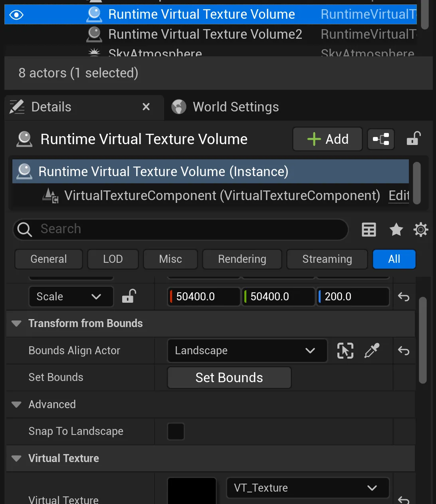Select the Runtime Virtual Texture Volume outliner row
This screenshot has width=436, height=504.
[x=210, y=14]
